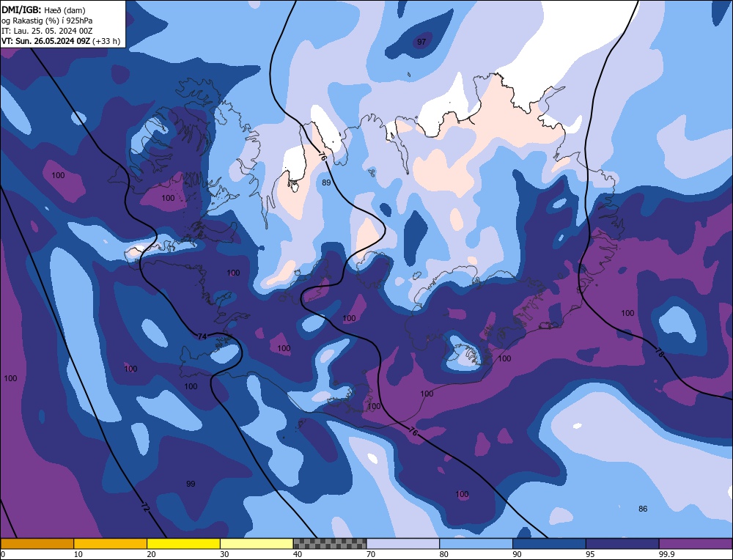The height and width of the screenshot is (560, 733).
Task: Click the '97' humidity value on the map
Action: coord(421,42)
